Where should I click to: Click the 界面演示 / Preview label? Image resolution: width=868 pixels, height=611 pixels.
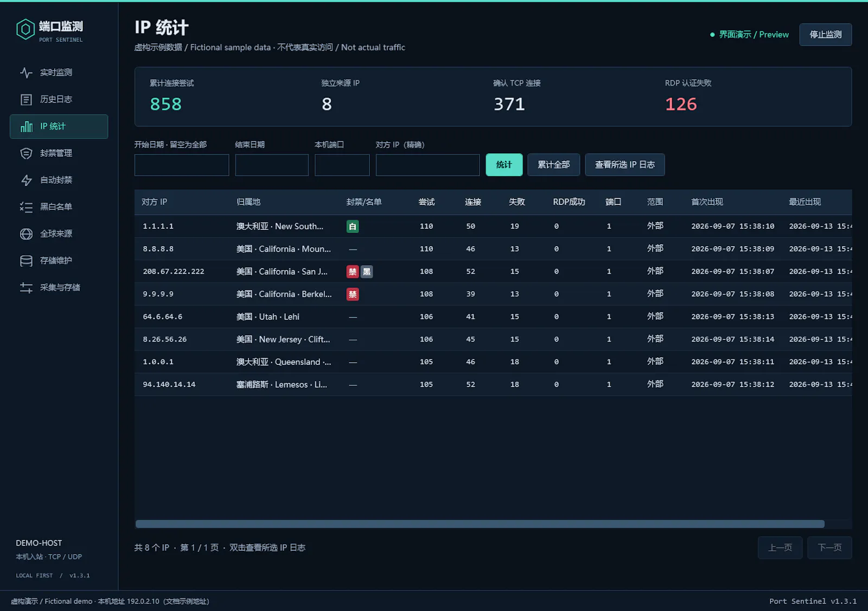(754, 35)
